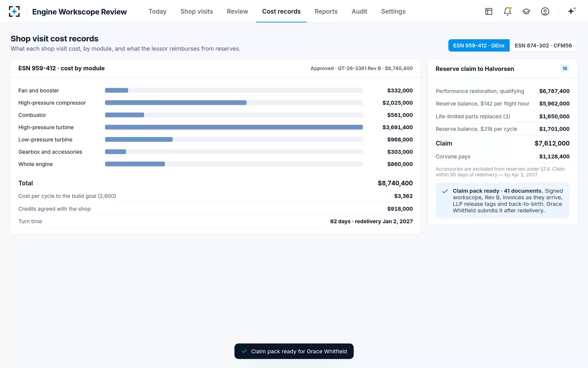Go to the Today tab

[158, 11]
